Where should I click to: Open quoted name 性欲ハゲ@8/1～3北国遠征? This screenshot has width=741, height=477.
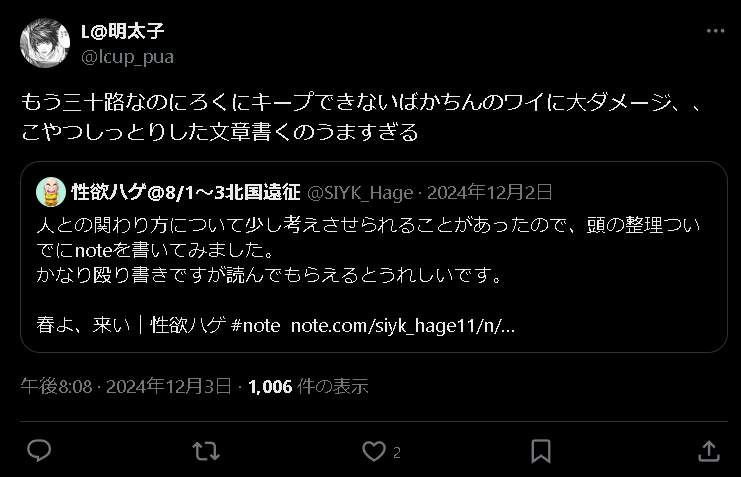186,192
